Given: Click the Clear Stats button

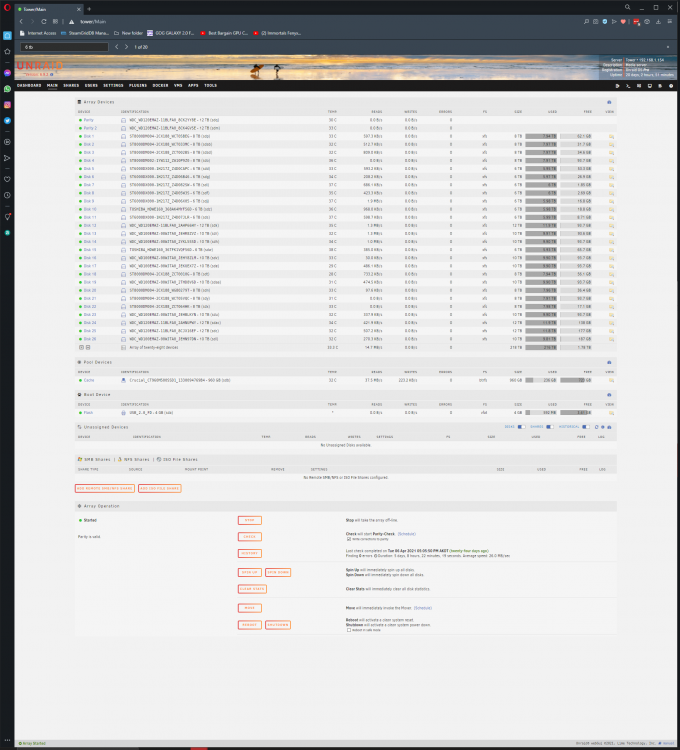Looking at the screenshot, I should pos(252,589).
